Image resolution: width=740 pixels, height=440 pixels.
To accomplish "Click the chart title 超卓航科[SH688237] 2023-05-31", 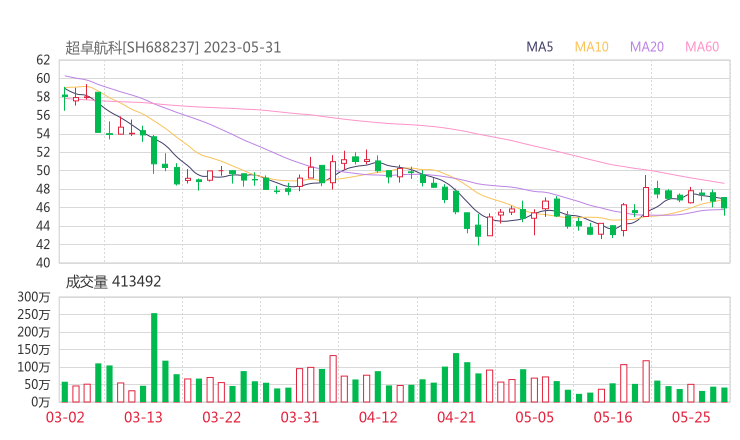I will pos(173,47).
